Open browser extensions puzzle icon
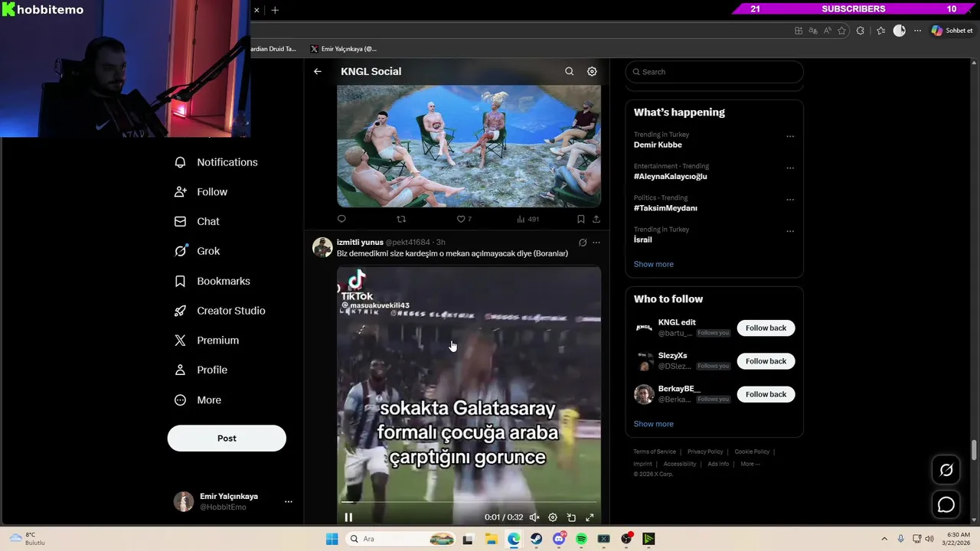This screenshot has width=980, height=551. coord(861,31)
